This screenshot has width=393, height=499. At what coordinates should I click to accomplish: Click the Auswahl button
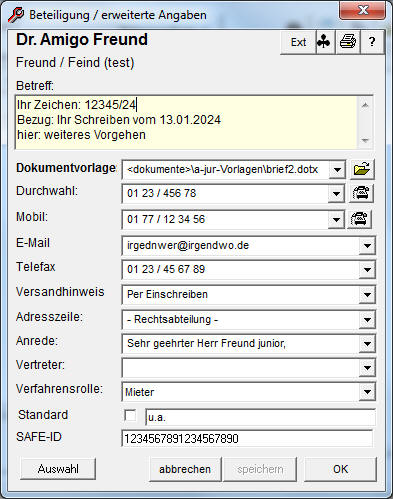pyautogui.click(x=58, y=469)
